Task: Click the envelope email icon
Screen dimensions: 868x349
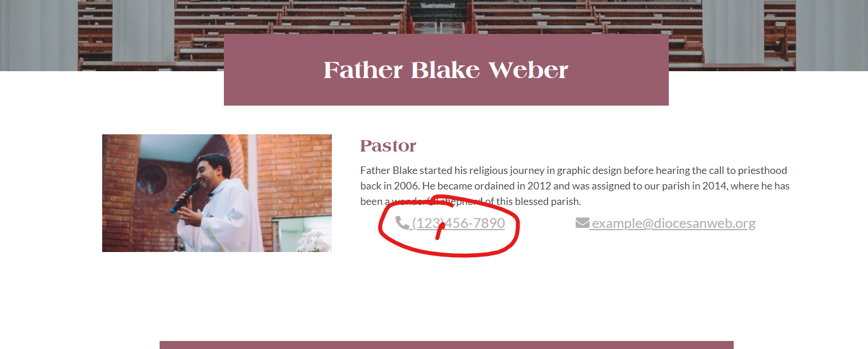Action: tap(582, 223)
